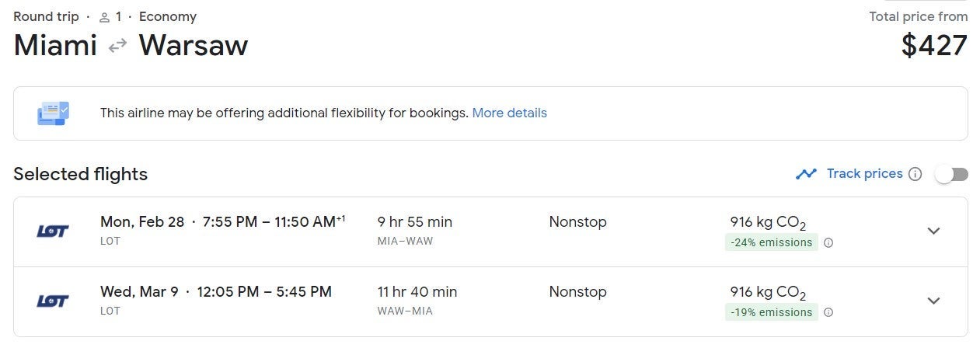This screenshot has width=980, height=348.
Task: Click the passenger count person icon
Action: (x=104, y=17)
